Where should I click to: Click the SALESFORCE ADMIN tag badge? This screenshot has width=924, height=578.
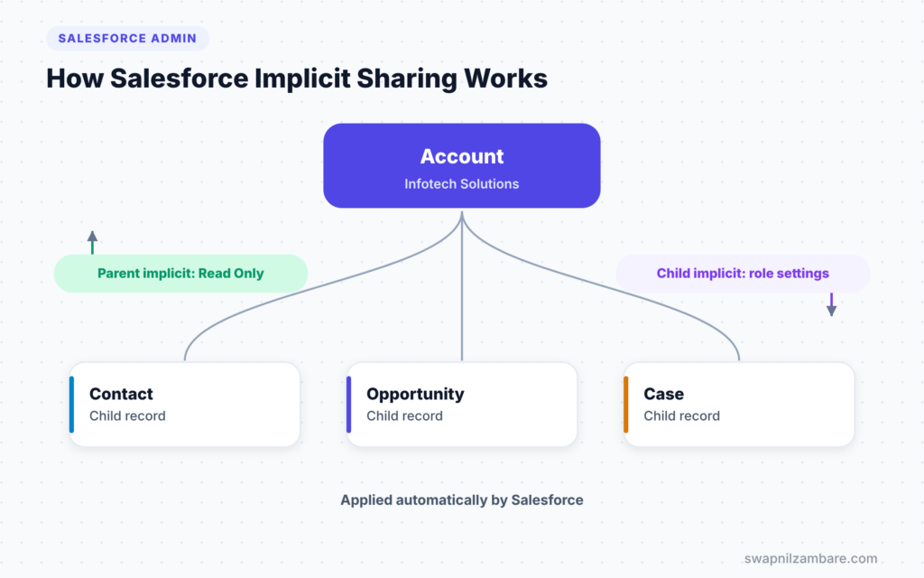127,38
